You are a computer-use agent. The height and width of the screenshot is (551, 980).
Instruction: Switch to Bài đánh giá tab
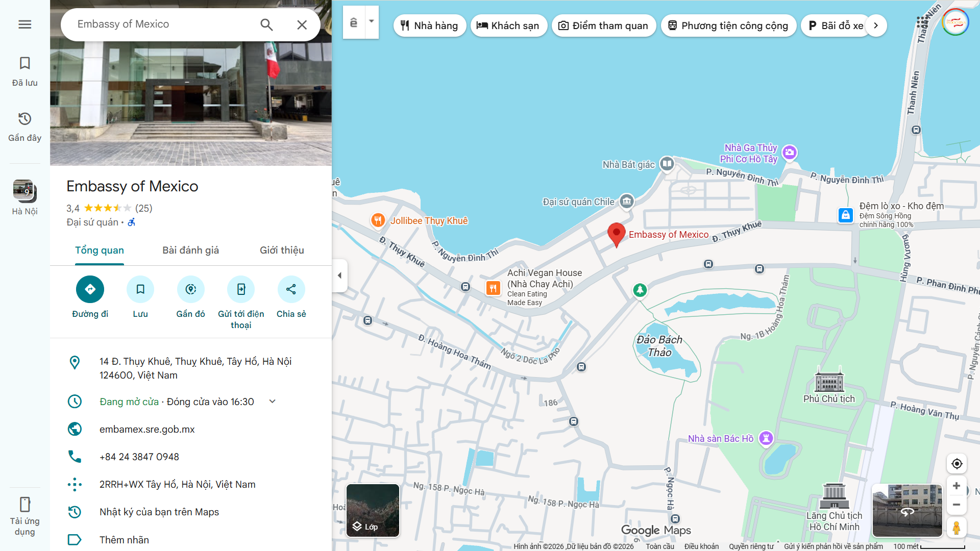coord(190,250)
